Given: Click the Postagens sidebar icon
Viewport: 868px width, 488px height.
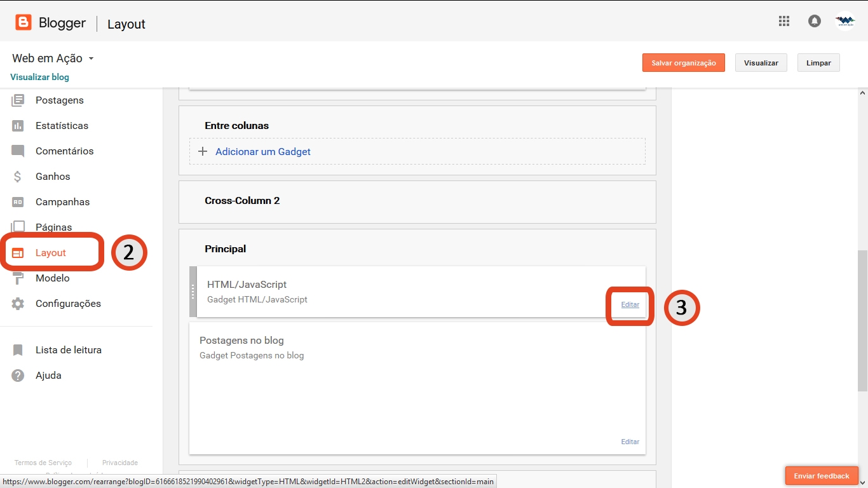Looking at the screenshot, I should pos(18,100).
